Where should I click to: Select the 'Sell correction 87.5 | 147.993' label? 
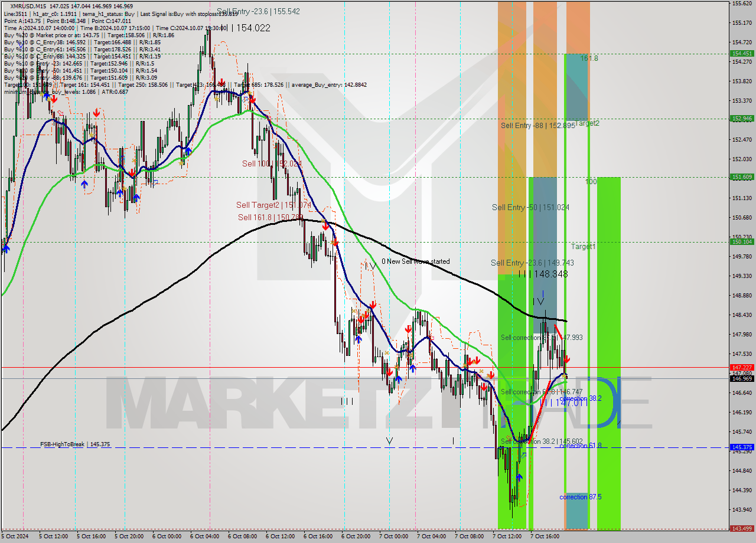(x=542, y=337)
